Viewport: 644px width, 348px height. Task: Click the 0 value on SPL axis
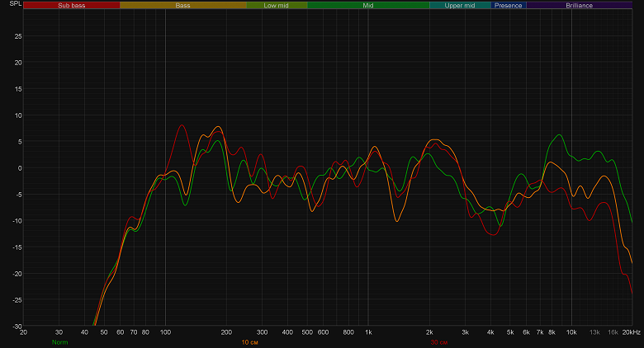click(x=20, y=168)
